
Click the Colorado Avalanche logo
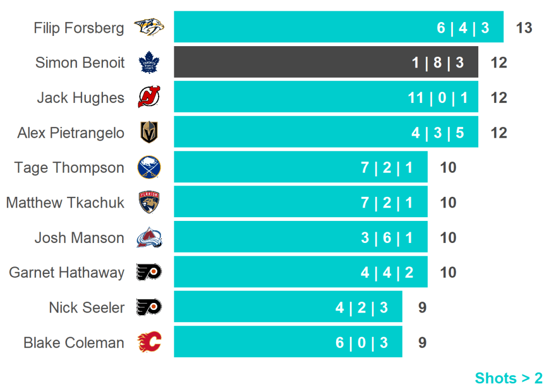click(x=149, y=238)
